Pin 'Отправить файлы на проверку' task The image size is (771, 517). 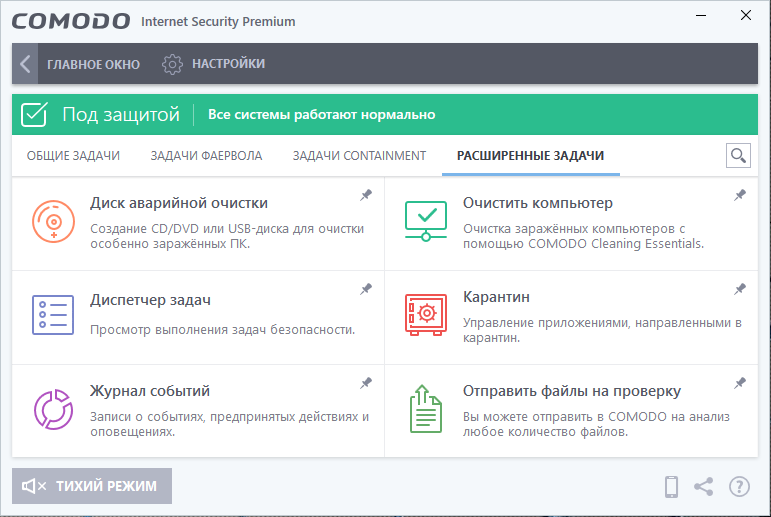point(740,383)
